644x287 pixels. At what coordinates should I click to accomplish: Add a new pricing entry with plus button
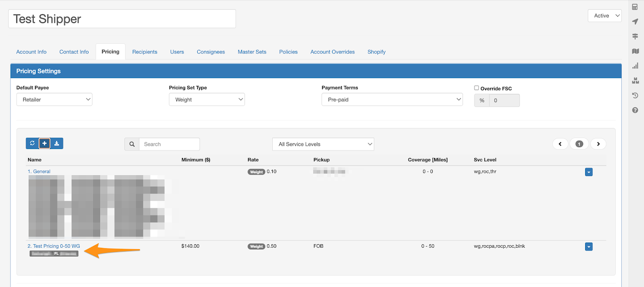click(44, 143)
